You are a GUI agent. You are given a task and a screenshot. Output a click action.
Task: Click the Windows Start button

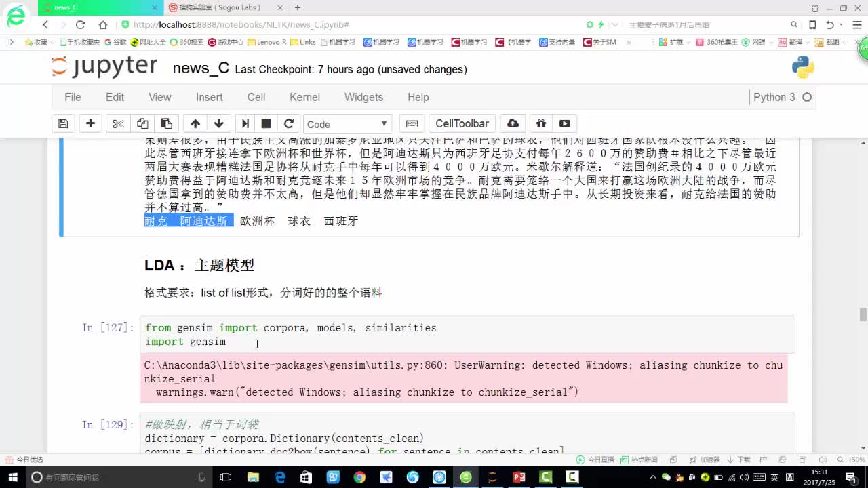tap(12, 477)
